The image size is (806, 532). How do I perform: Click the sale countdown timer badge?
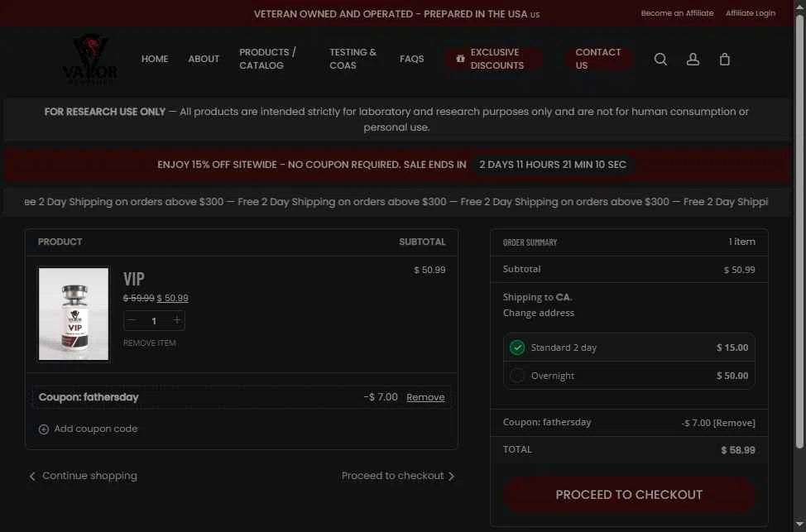(x=553, y=165)
